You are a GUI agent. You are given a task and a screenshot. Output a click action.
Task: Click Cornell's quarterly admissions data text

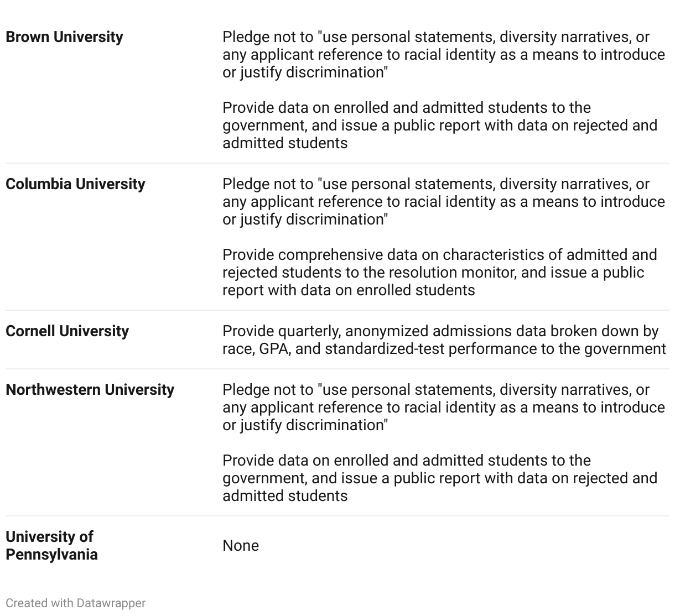pyautogui.click(x=443, y=340)
